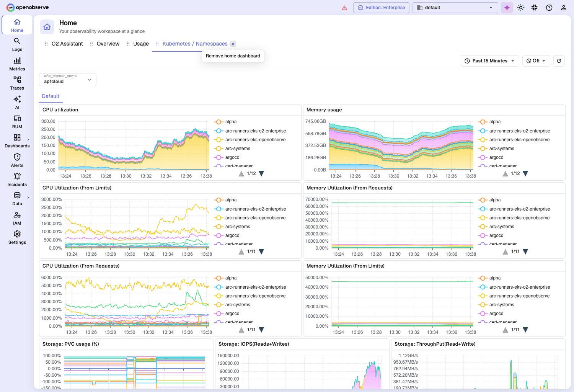This screenshot has height=392, width=574.
Task: Go to next legend page in Memory usage
Action: (525, 174)
